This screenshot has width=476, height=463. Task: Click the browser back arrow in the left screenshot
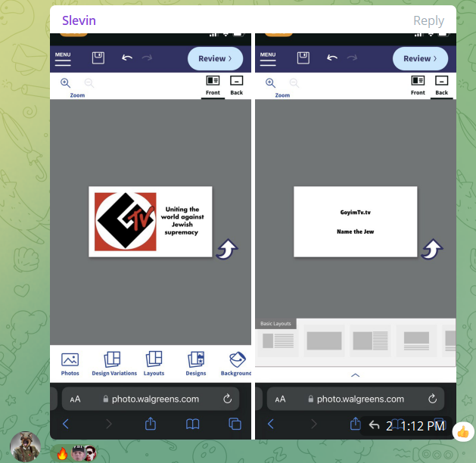pos(66,424)
